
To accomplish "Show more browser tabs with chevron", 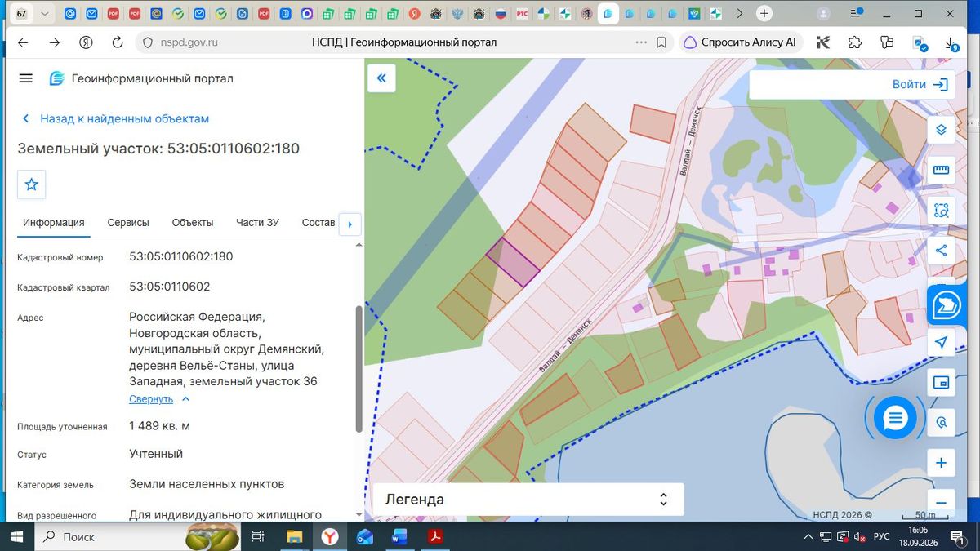I will pos(739,14).
